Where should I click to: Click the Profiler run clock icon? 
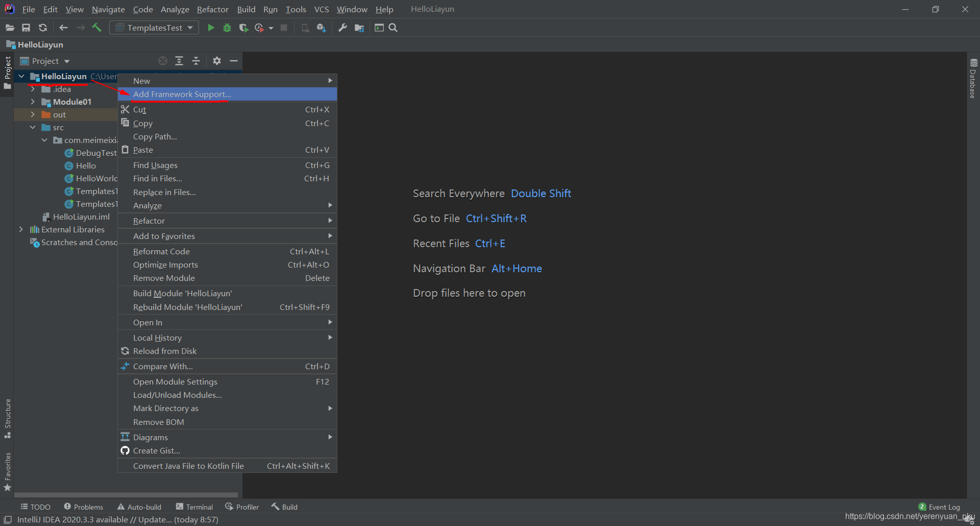(259, 28)
